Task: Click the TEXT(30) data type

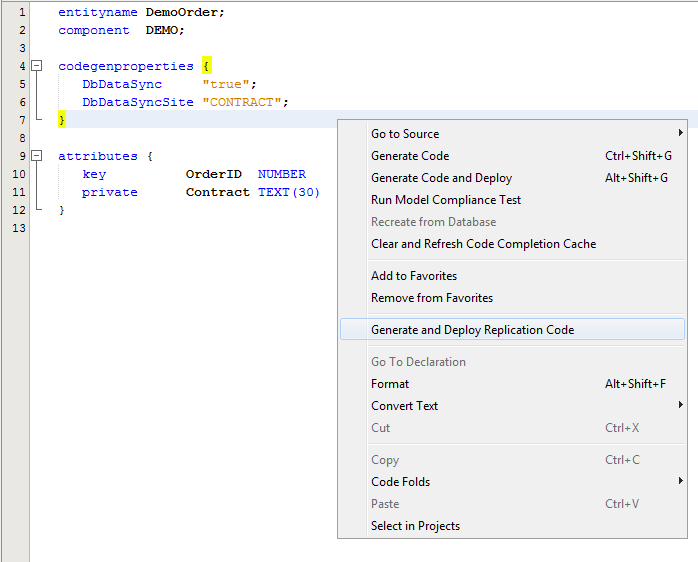Action: coord(288,192)
